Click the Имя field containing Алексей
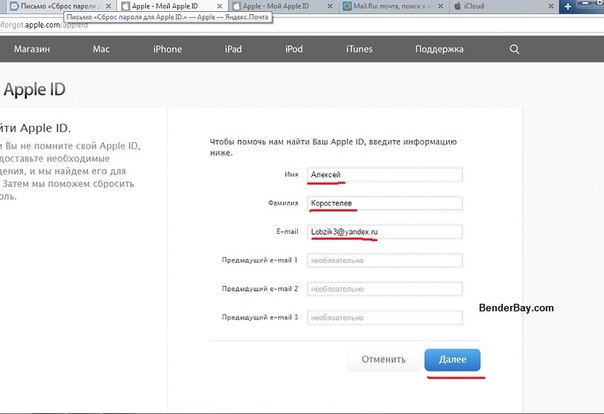The image size is (604, 414). [x=385, y=175]
